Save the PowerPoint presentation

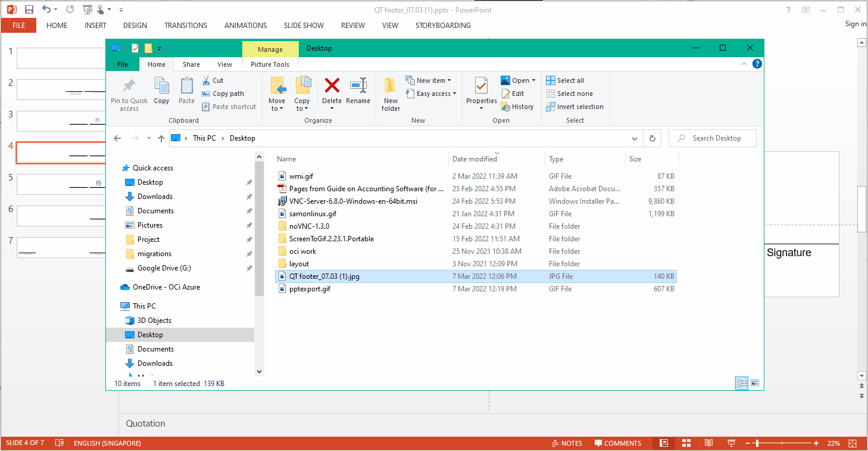(x=29, y=10)
